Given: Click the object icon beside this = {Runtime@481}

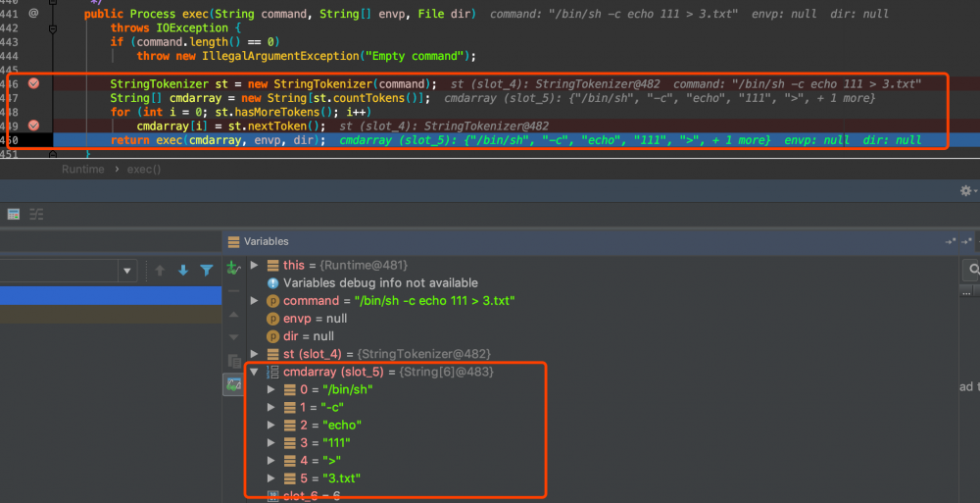Looking at the screenshot, I should click(273, 266).
